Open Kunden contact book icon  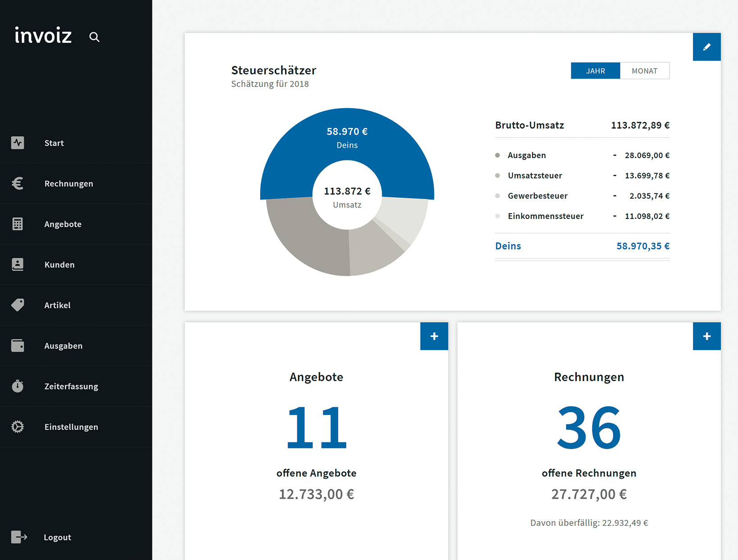pos(18,264)
